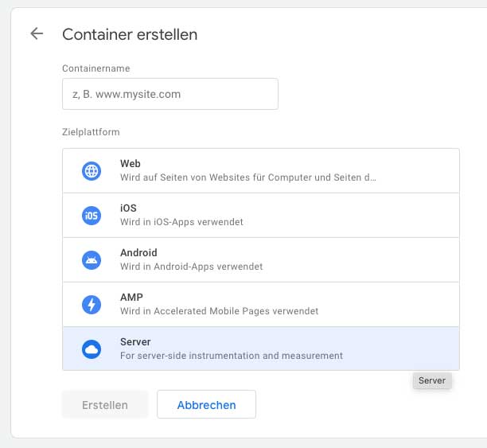Click the Server tooltip
487x448 pixels.
coord(432,380)
